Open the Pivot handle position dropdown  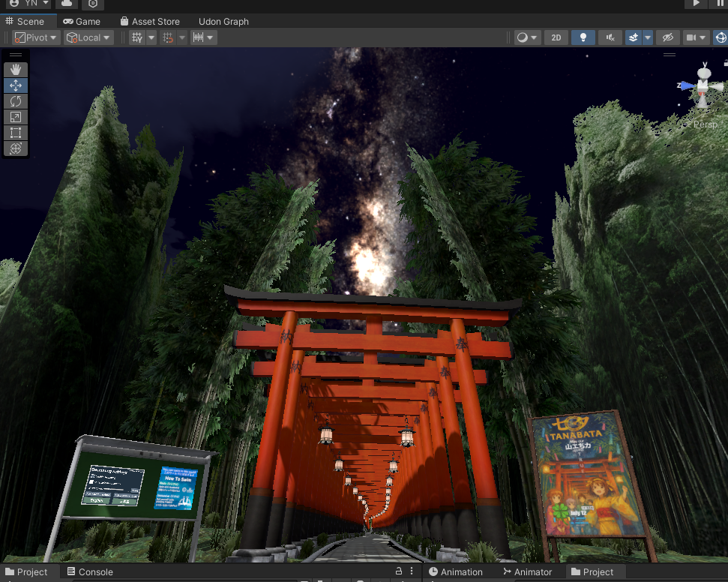[x=36, y=37]
